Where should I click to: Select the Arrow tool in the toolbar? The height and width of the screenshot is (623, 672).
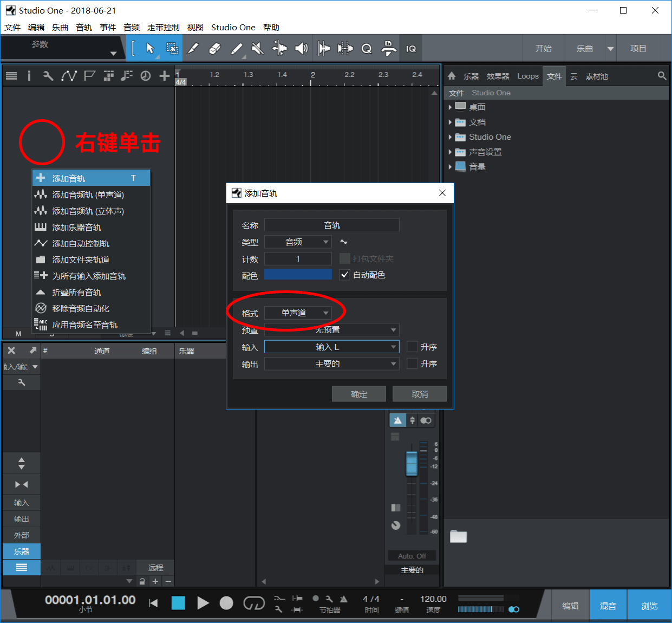click(150, 49)
